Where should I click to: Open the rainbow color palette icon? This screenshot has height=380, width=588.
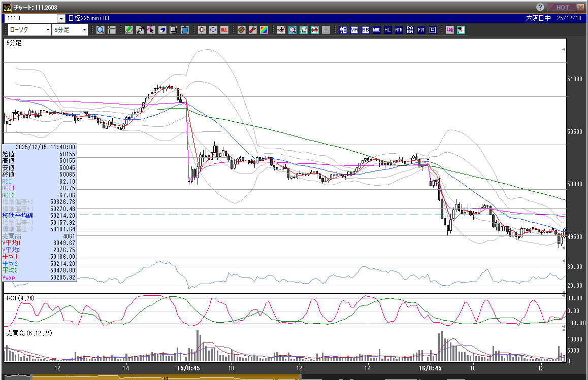[x=264, y=30]
